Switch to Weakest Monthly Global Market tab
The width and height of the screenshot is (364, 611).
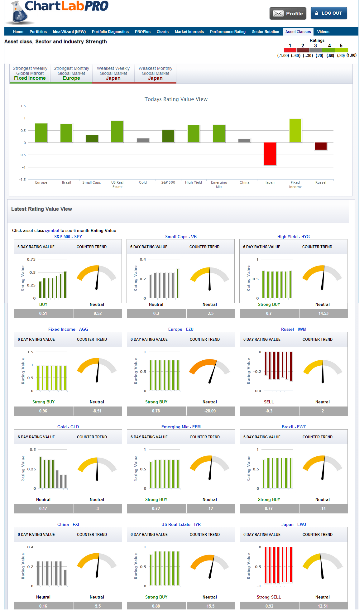click(155, 74)
